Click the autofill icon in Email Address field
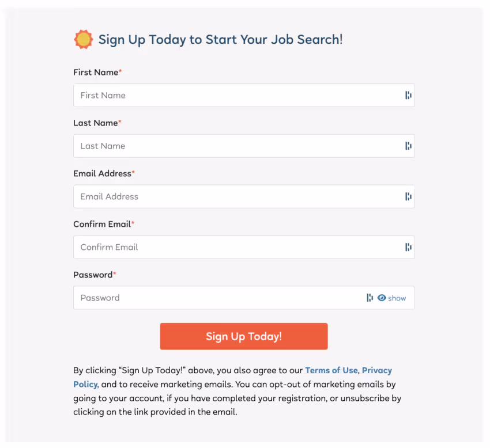This screenshot has width=490, height=448. (x=408, y=196)
